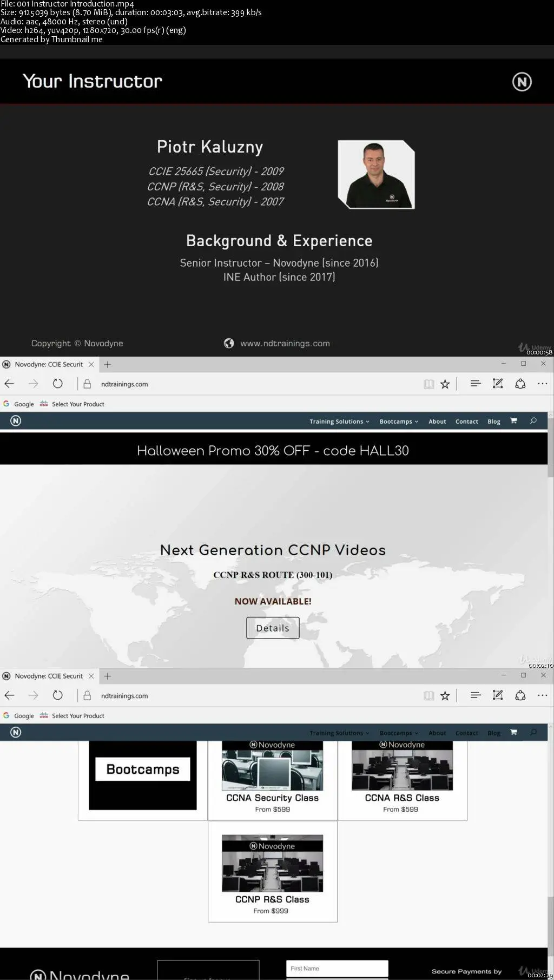Image resolution: width=554 pixels, height=980 pixels.
Task: Open Hub icon in the Bootcamps browser window
Action: (476, 695)
